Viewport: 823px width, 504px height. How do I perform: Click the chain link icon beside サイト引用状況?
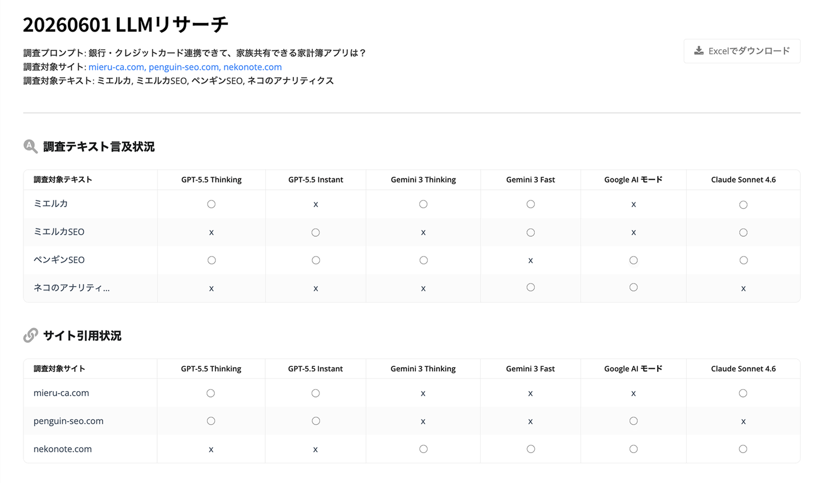(30, 335)
